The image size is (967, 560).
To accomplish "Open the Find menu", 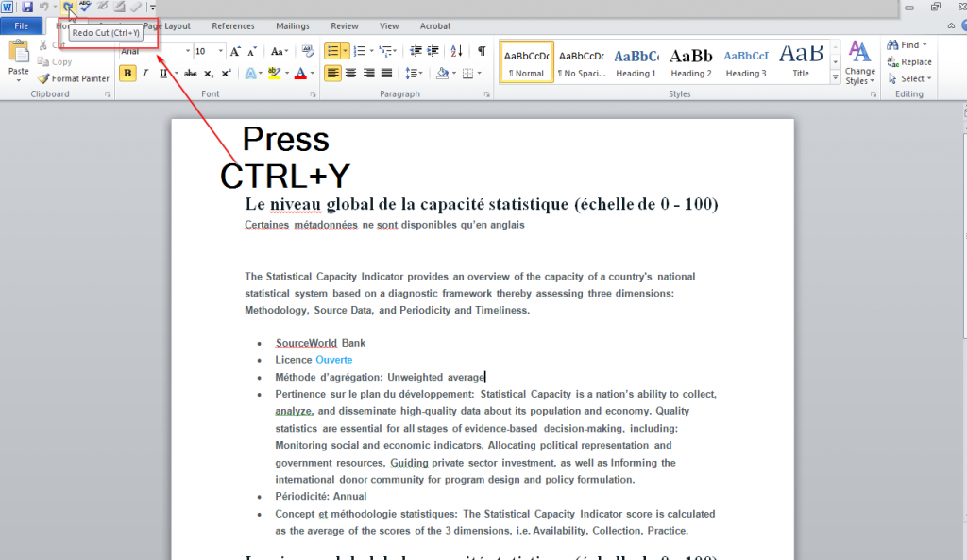I will pos(908,45).
